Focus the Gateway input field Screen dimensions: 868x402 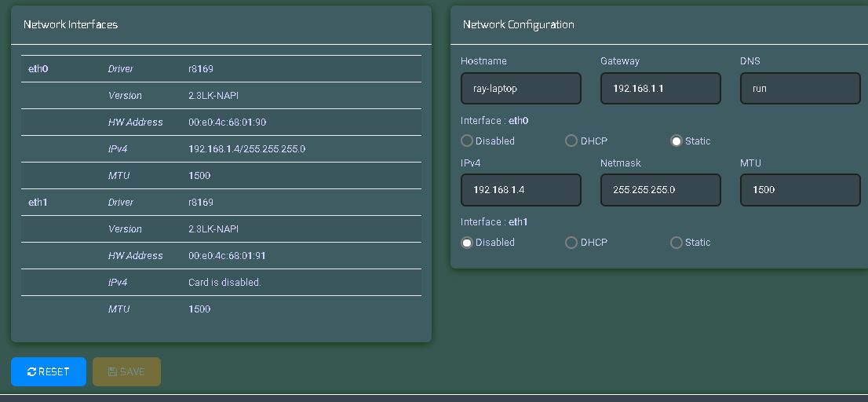660,88
